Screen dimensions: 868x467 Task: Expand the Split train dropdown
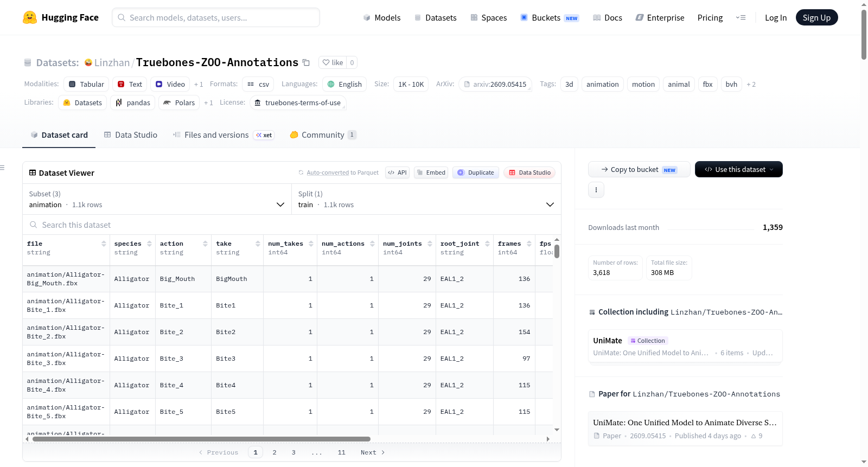[x=426, y=199]
